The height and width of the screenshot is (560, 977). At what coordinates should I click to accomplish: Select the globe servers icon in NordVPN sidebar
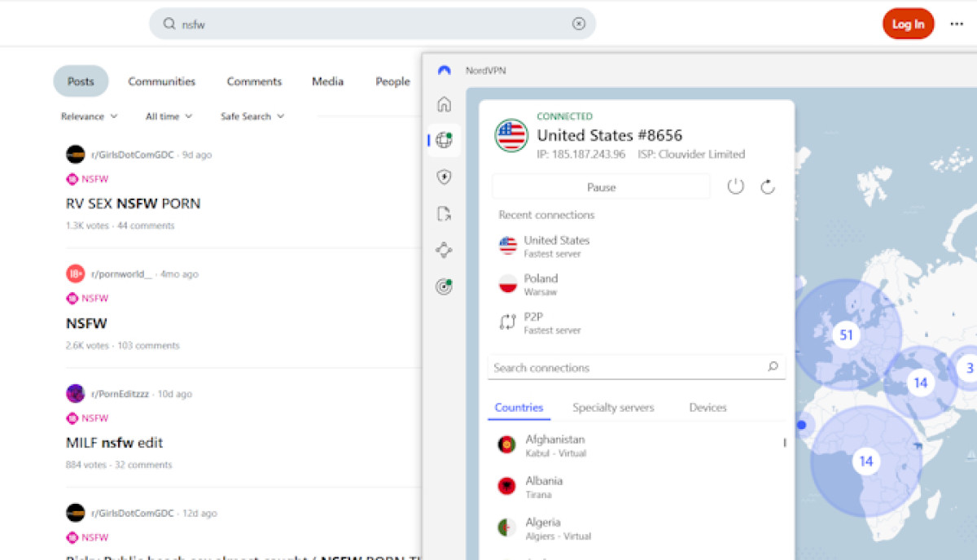tap(444, 140)
